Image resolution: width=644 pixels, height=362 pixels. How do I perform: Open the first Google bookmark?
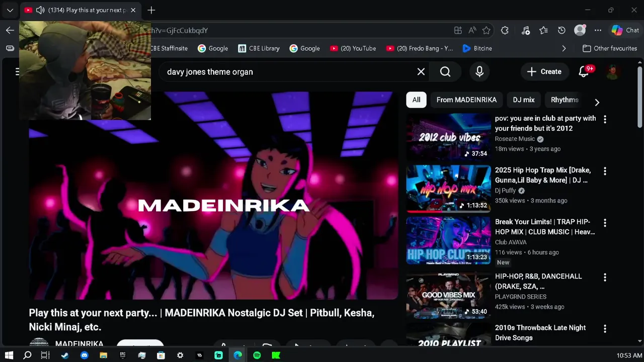point(213,48)
